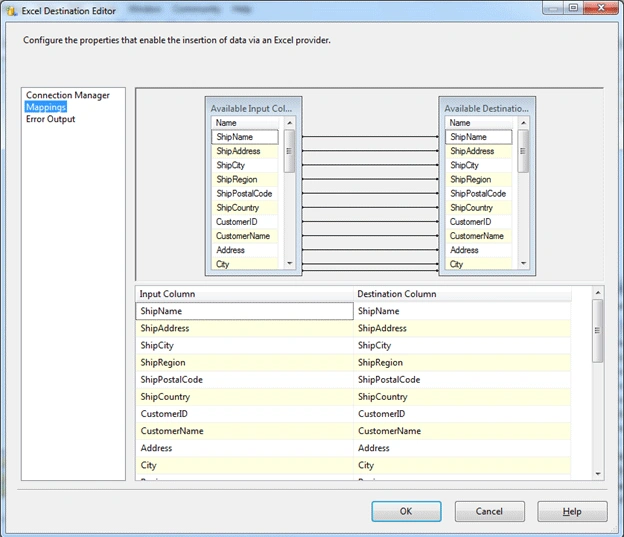624x537 pixels.
Task: Click ShipPostalCode cell in Destination Column grid
Action: point(462,380)
